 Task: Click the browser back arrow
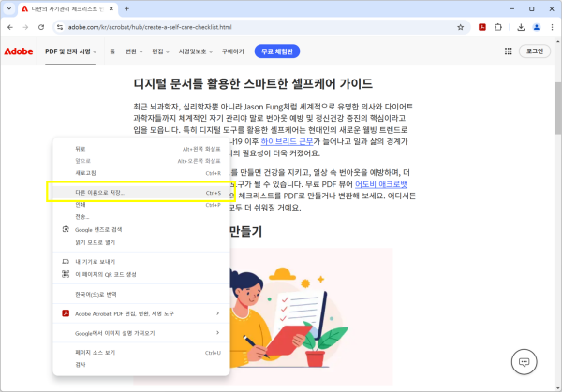(x=10, y=27)
